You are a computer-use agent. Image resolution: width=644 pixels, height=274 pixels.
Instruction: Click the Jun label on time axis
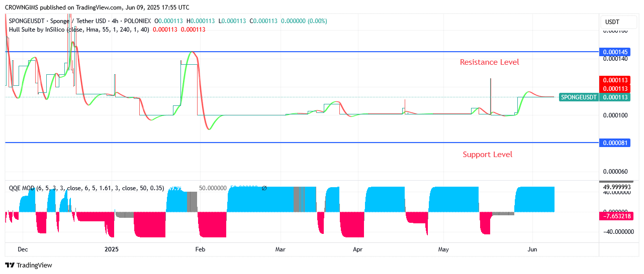[532, 249]
